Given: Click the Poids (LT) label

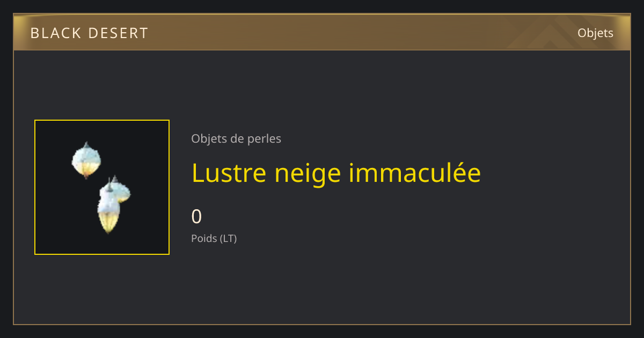Looking at the screenshot, I should tap(214, 239).
